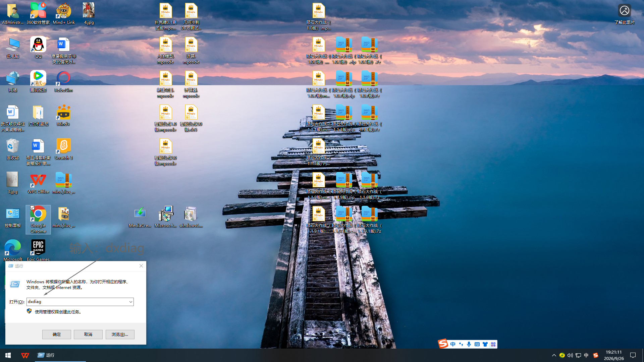This screenshot has width=644, height=362.
Task: Switch to the 运行 taskbar button
Action: click(60, 355)
